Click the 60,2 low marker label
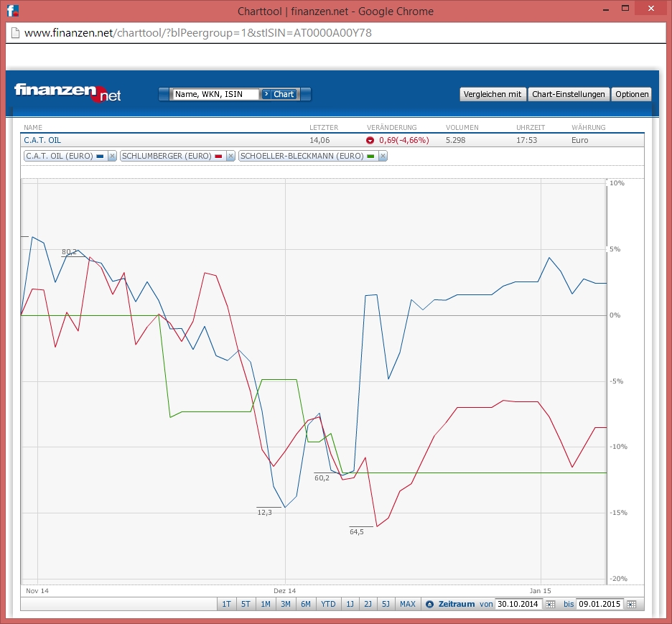 click(322, 478)
